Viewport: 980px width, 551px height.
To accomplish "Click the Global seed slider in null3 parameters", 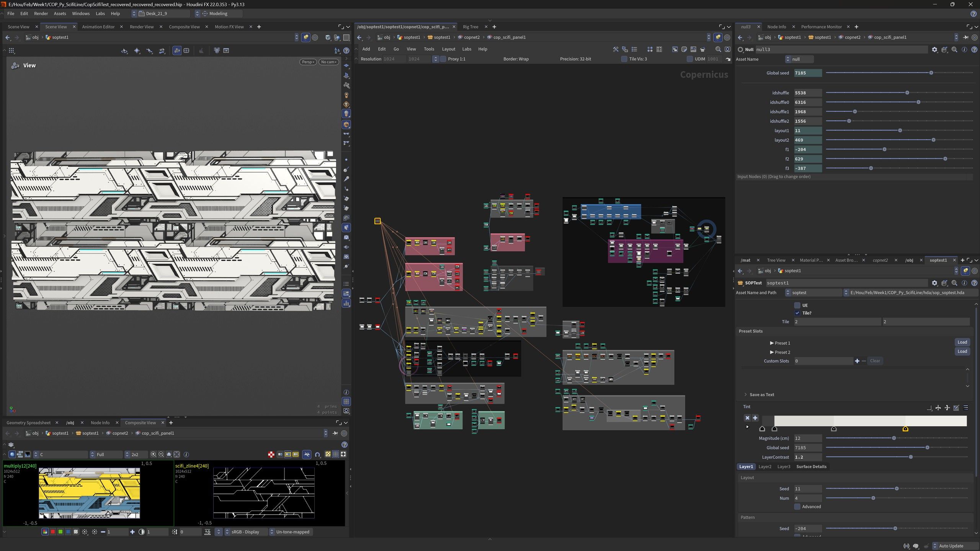I will point(899,73).
